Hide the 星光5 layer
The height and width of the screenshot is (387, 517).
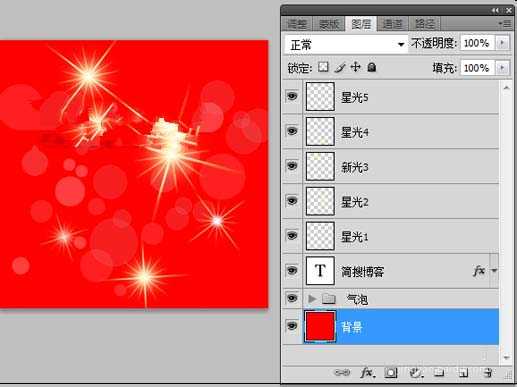click(x=292, y=96)
